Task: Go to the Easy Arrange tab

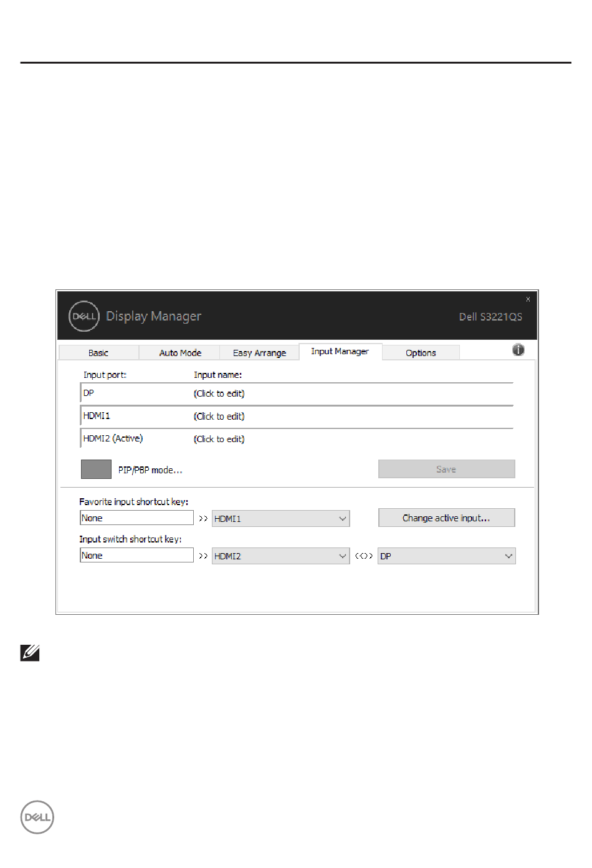Action: coord(259,353)
